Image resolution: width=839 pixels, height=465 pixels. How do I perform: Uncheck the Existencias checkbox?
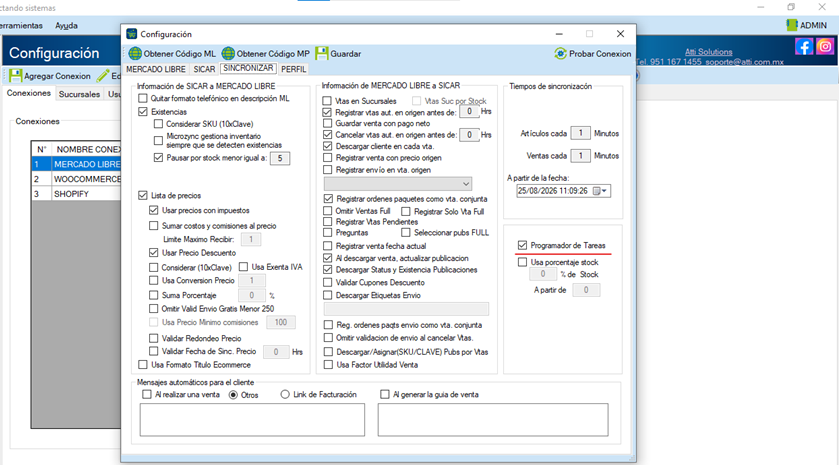(x=143, y=112)
